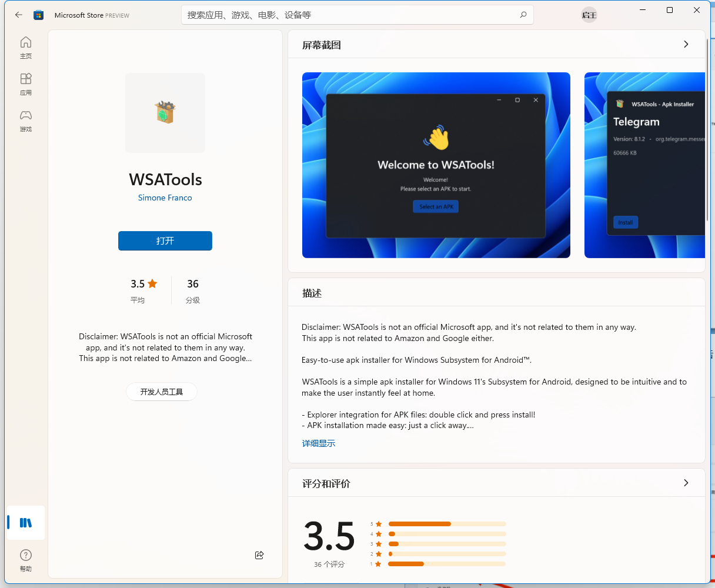Open the 主页 home section
Image resolution: width=715 pixels, height=588 pixels.
pyautogui.click(x=26, y=48)
